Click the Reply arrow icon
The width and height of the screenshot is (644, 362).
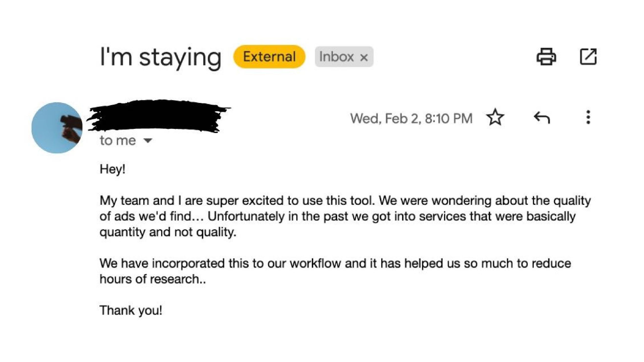pyautogui.click(x=542, y=118)
